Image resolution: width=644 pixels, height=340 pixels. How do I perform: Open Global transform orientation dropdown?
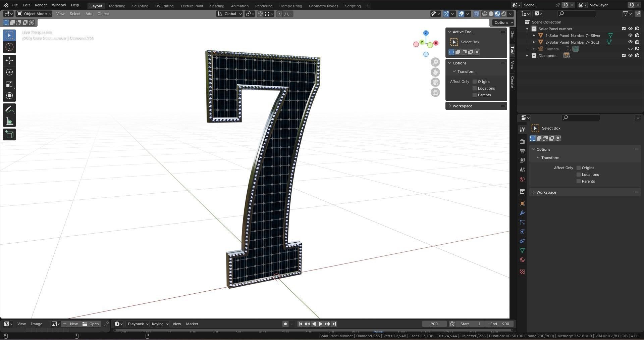[230, 14]
